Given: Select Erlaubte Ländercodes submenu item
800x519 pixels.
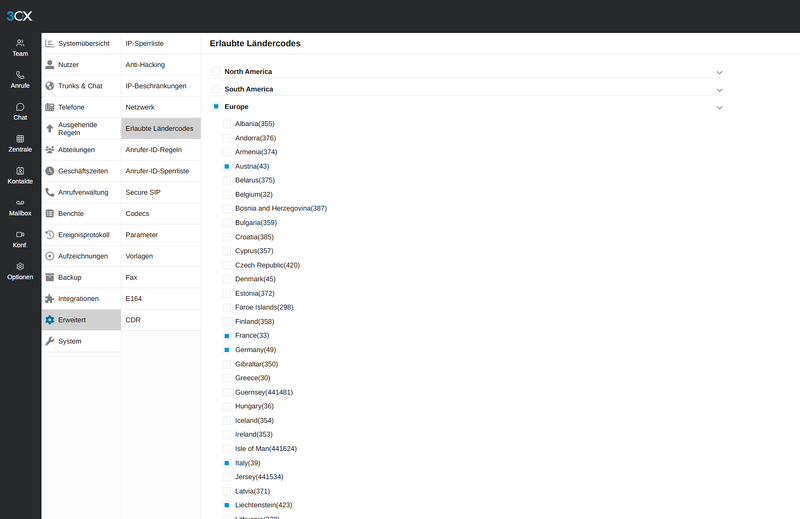Looking at the screenshot, I should (x=161, y=129).
